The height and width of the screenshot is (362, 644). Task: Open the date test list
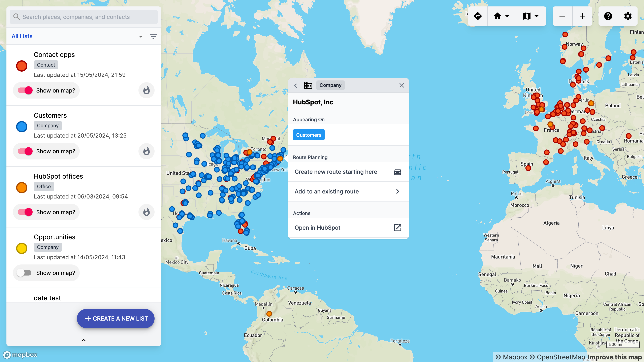(x=47, y=298)
